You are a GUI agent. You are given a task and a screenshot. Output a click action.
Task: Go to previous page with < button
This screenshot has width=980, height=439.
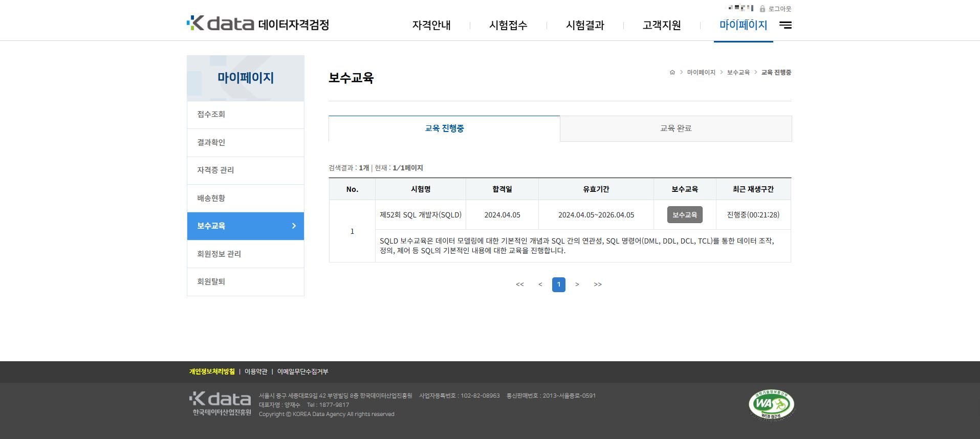(x=540, y=284)
